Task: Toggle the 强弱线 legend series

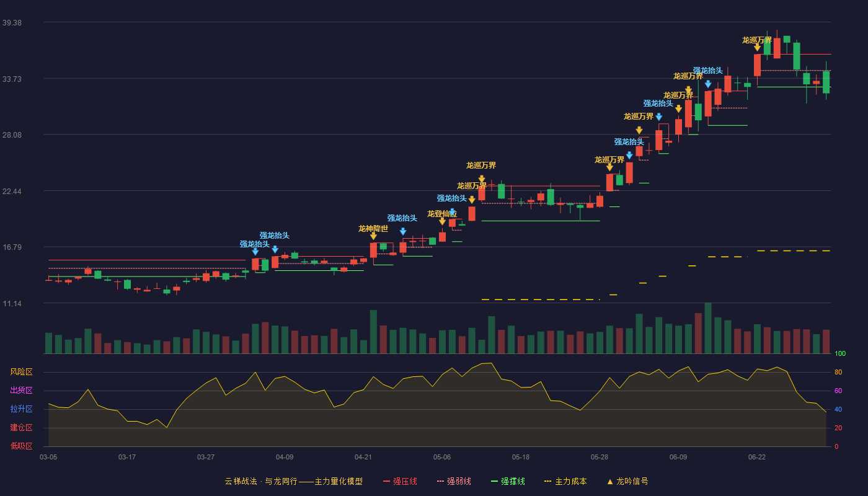Action: (454, 481)
